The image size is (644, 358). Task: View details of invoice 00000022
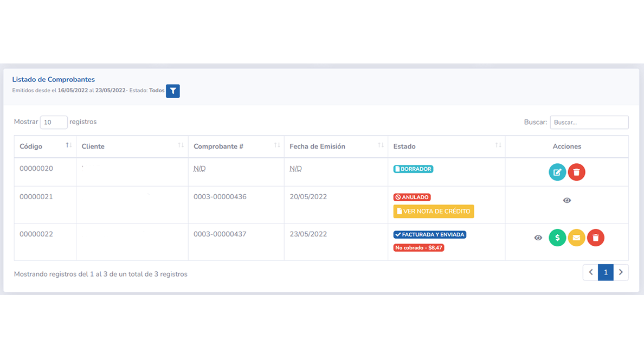(538, 238)
